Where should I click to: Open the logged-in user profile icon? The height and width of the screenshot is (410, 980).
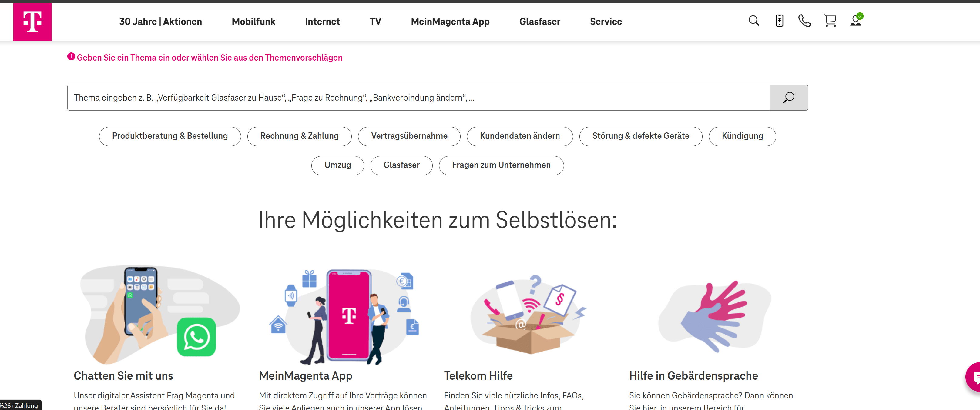[856, 21]
